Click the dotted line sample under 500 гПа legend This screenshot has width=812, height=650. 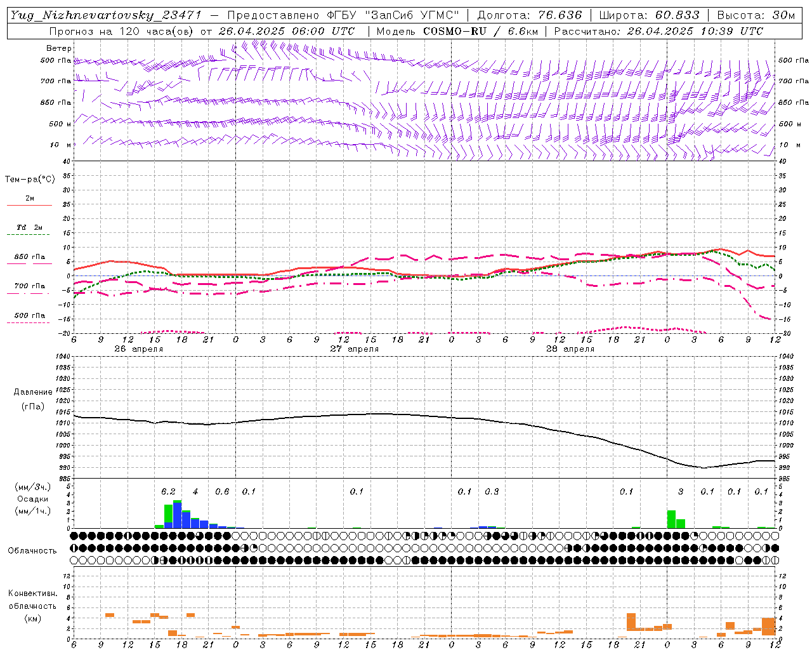[29, 322]
